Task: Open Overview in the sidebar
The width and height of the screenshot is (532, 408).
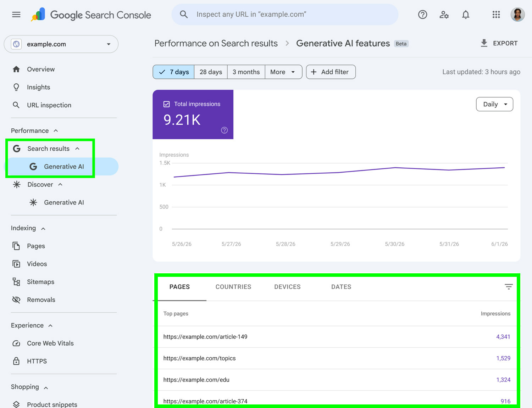Action: coord(41,69)
